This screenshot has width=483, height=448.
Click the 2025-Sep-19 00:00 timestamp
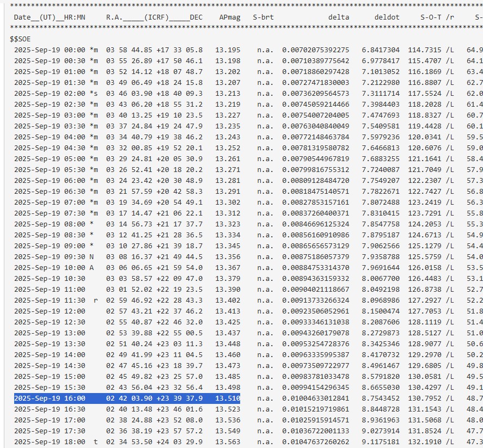point(50,50)
